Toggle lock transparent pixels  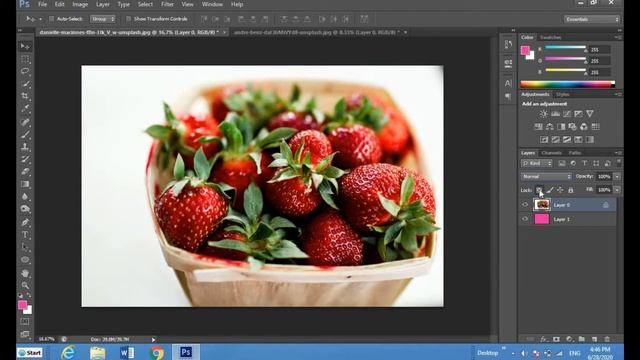tap(539, 190)
